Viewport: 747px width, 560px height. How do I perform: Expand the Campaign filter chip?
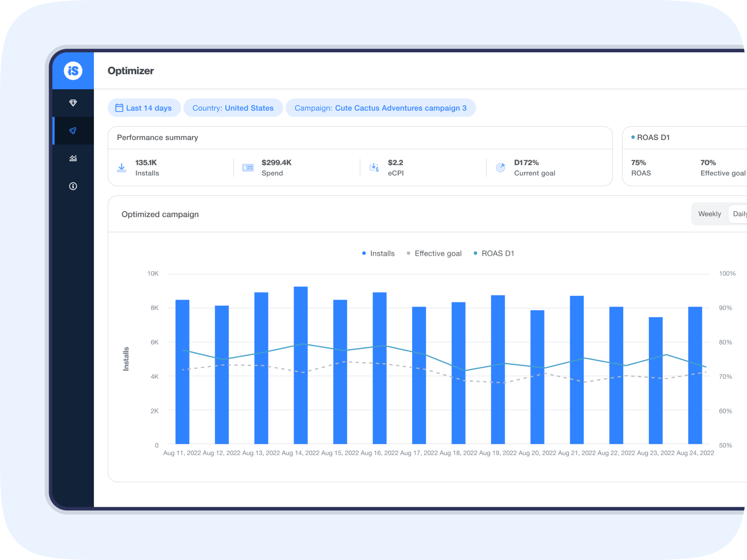[x=380, y=108]
